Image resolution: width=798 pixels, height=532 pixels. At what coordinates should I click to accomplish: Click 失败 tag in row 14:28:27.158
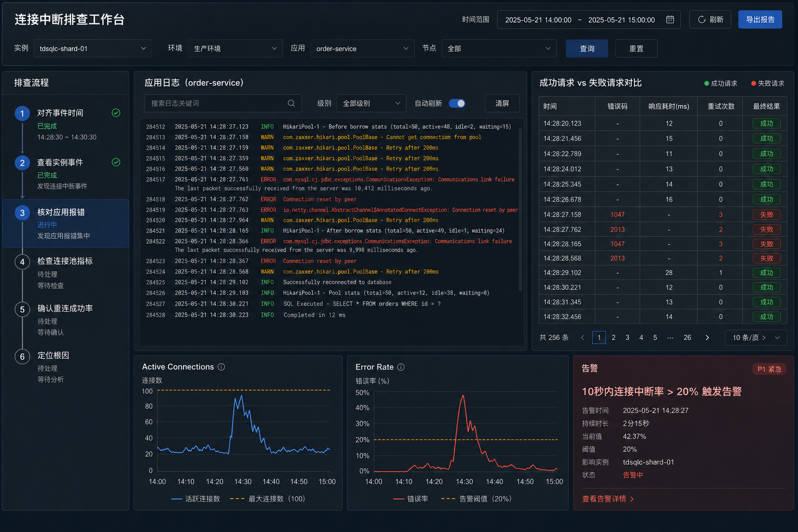[x=767, y=215]
